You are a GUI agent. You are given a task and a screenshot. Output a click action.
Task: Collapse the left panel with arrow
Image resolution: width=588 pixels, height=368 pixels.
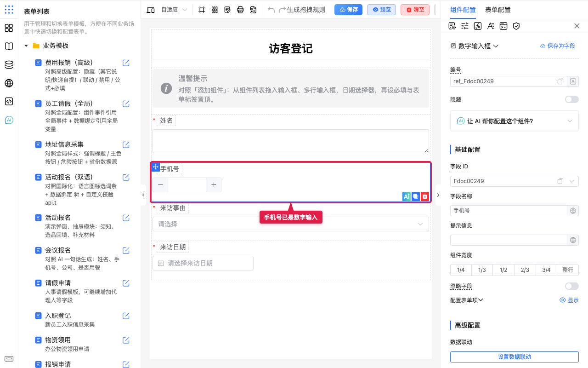pyautogui.click(x=143, y=195)
